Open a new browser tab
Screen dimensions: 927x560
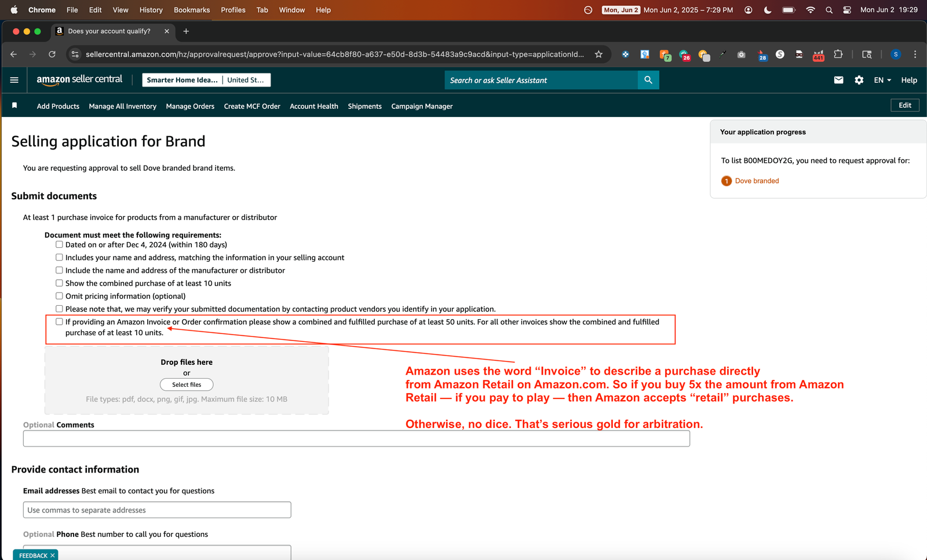pyautogui.click(x=186, y=31)
